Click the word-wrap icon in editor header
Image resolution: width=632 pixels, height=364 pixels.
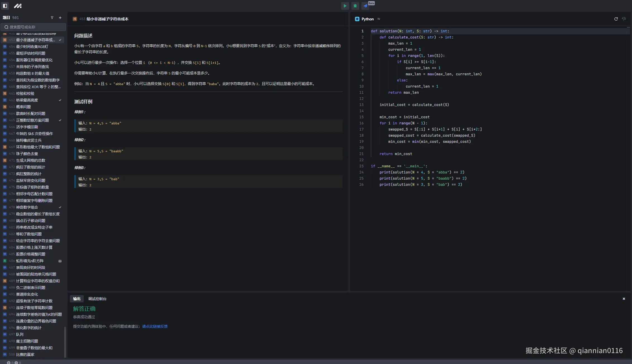(x=624, y=19)
